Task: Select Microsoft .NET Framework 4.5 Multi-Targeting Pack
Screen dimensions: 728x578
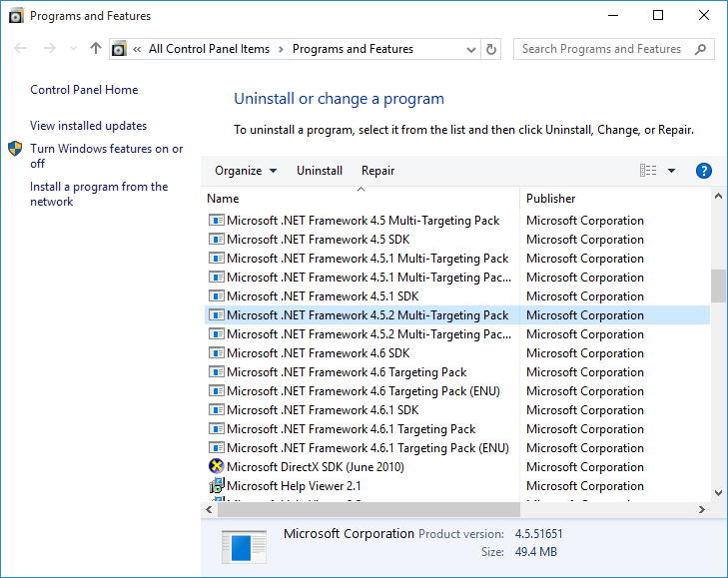Action: (x=363, y=221)
